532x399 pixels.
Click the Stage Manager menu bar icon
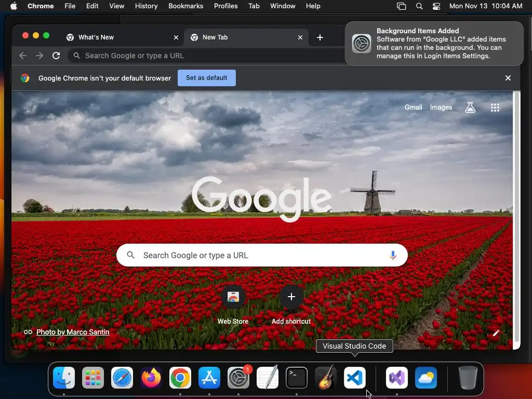[402, 6]
